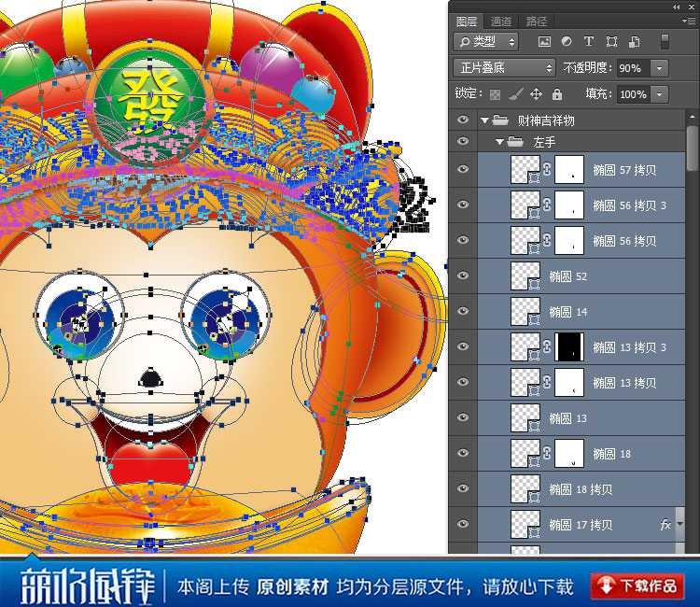Click the 不透明度 90% input field
Viewport: 700px width, 607px height.
(633, 68)
